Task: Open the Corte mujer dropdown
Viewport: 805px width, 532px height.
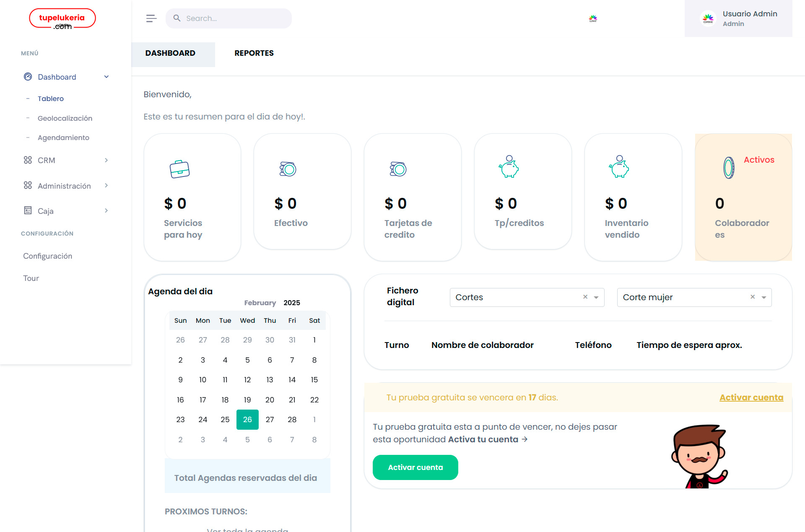Action: click(764, 298)
